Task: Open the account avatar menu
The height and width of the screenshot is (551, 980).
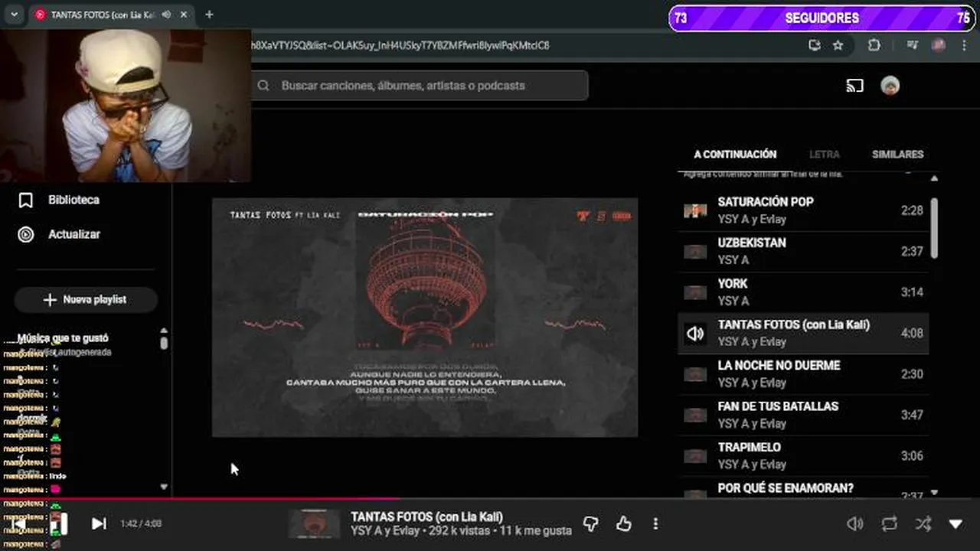Action: (x=890, y=86)
